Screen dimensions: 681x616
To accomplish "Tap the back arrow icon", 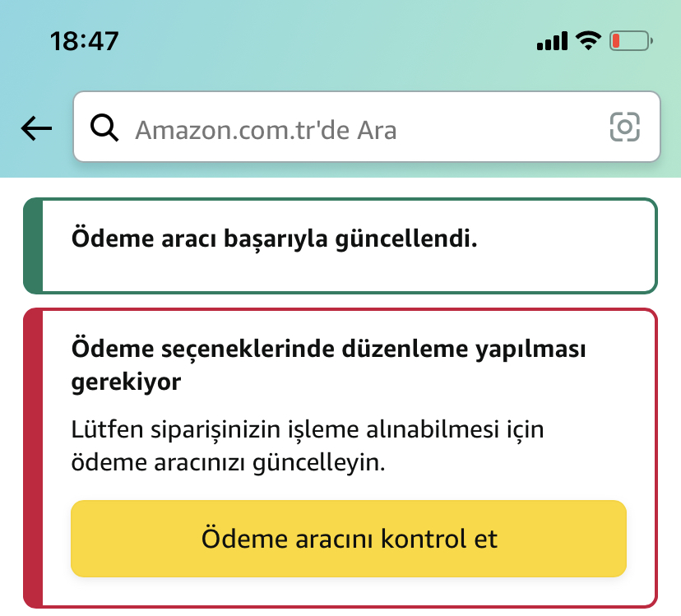I will [x=36, y=127].
